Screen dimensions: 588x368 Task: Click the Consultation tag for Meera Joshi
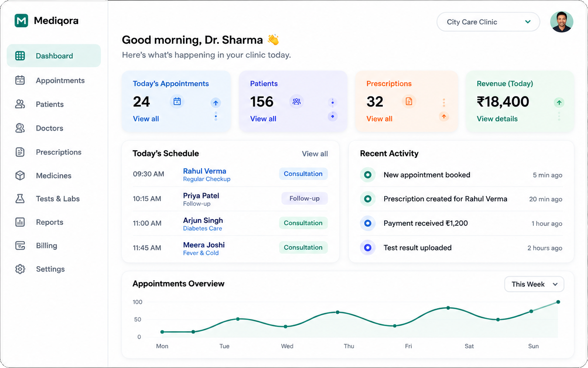[x=303, y=247]
